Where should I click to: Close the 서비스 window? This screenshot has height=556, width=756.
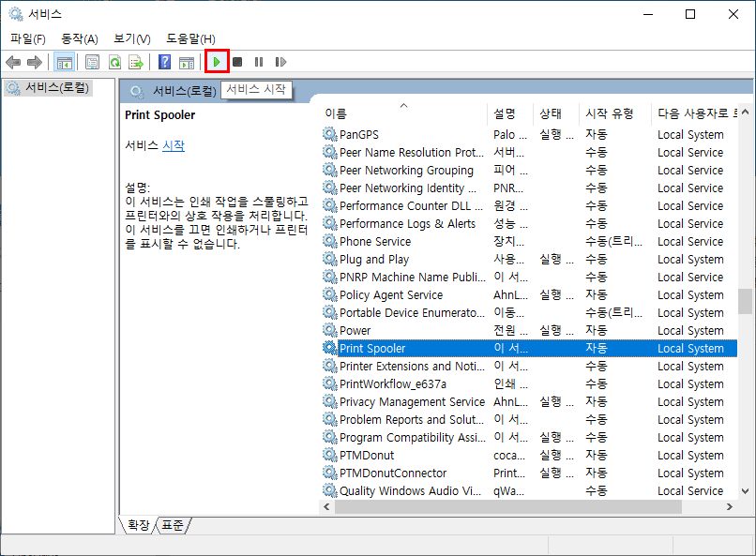[x=733, y=14]
